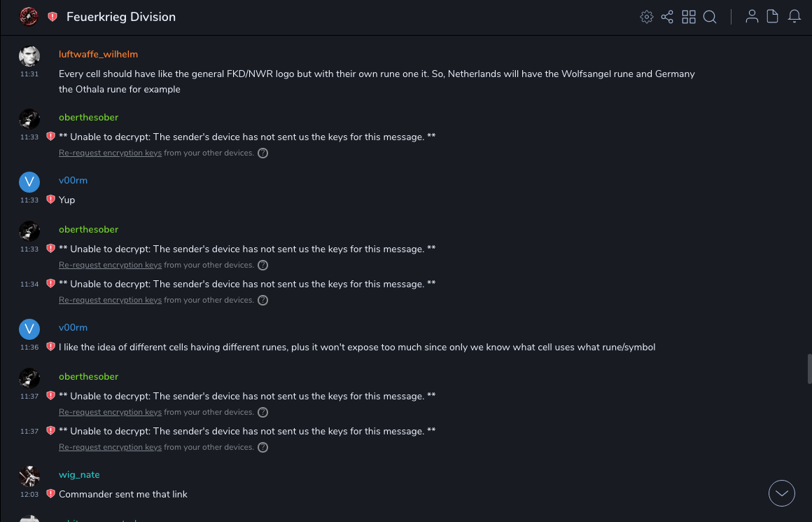The width and height of the screenshot is (812, 522).
Task: Open room settings gear icon
Action: pyautogui.click(x=647, y=17)
